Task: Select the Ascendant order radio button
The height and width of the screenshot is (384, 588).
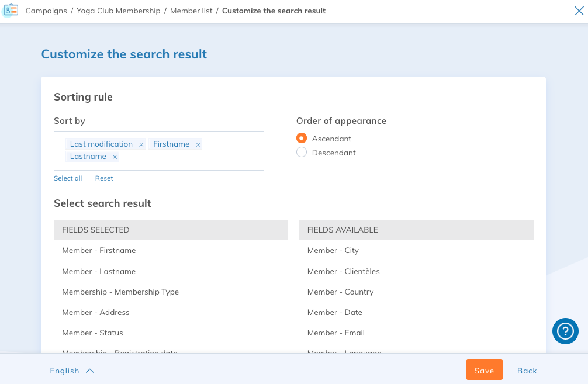Action: [302, 139]
